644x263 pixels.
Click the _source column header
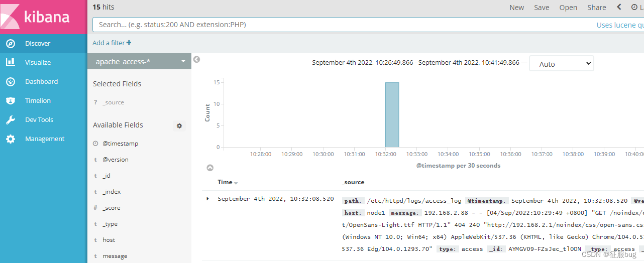pyautogui.click(x=353, y=182)
